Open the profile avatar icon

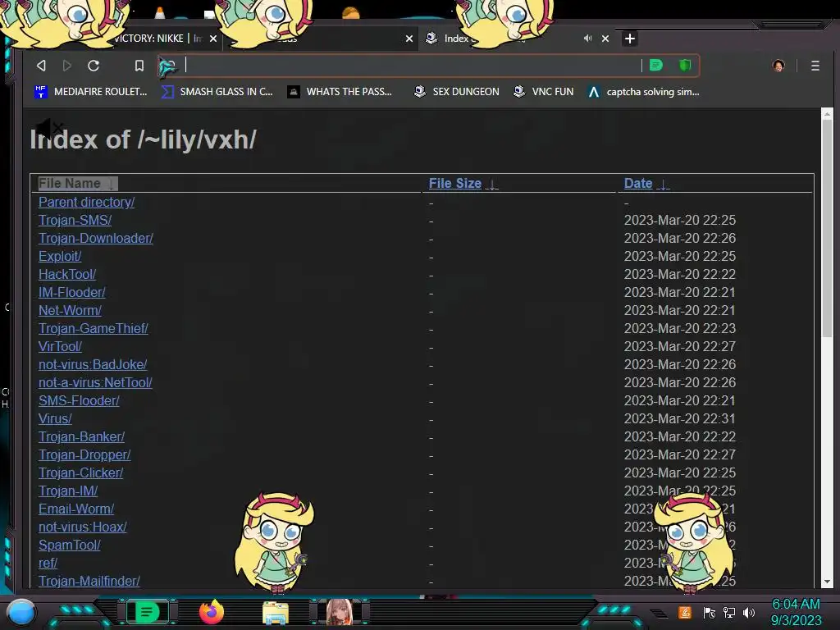778,66
